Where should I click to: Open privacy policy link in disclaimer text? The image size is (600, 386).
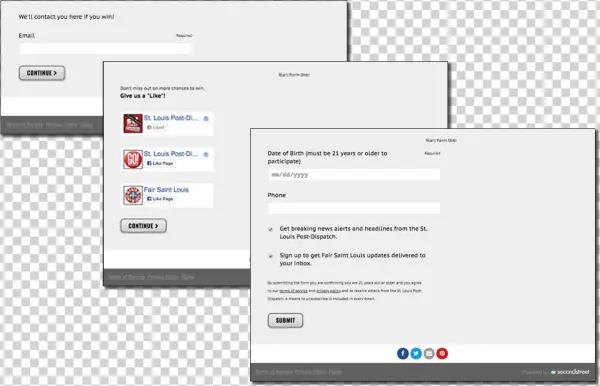point(328,291)
